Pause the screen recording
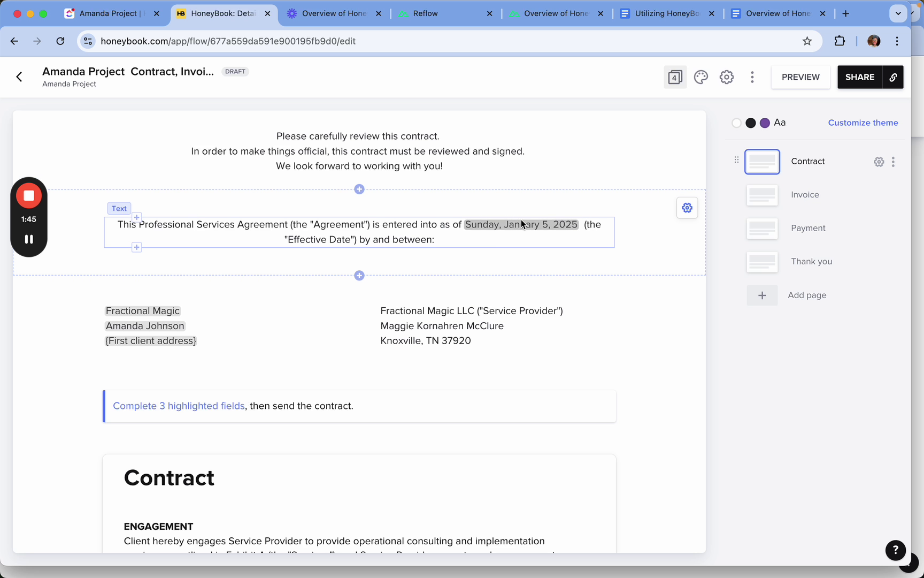This screenshot has width=924, height=578. pyautogui.click(x=29, y=239)
